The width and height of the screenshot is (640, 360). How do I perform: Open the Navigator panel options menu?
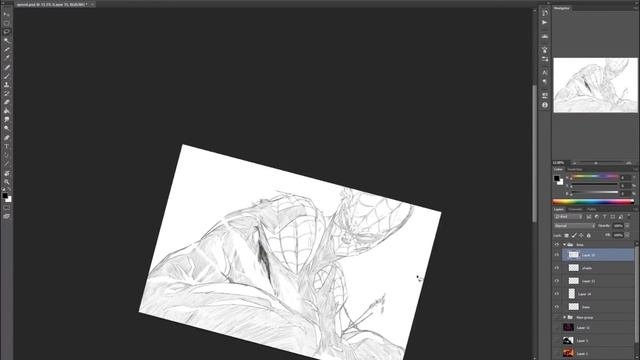(635, 8)
